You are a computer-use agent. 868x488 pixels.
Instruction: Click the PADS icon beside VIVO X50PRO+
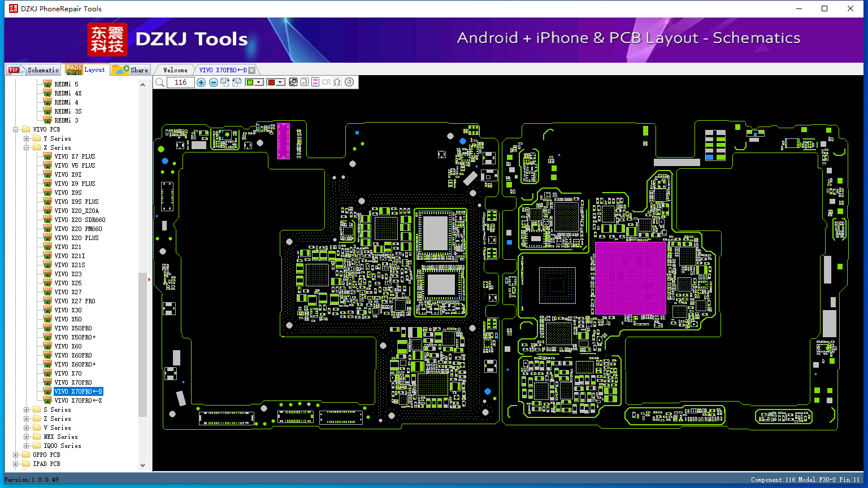click(x=47, y=337)
